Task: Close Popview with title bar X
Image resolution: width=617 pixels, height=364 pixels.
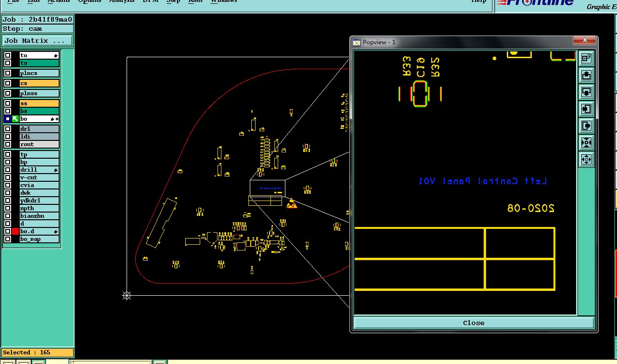Action: point(585,40)
